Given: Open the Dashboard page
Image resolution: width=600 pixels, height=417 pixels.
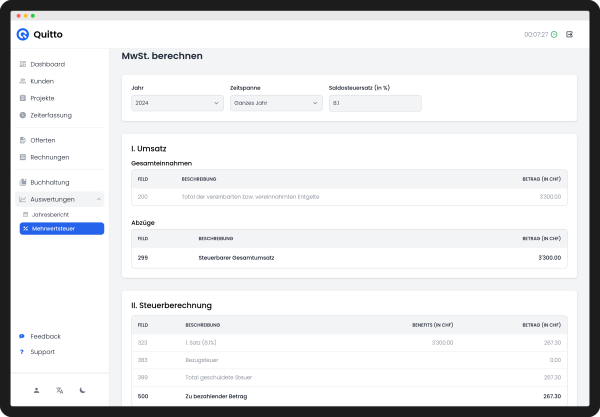Looking at the screenshot, I should click(47, 64).
